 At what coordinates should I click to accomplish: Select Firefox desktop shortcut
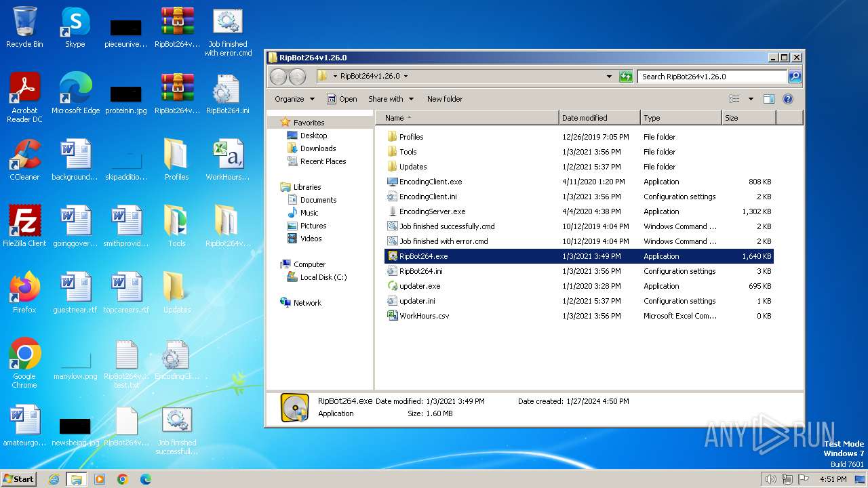tap(24, 293)
